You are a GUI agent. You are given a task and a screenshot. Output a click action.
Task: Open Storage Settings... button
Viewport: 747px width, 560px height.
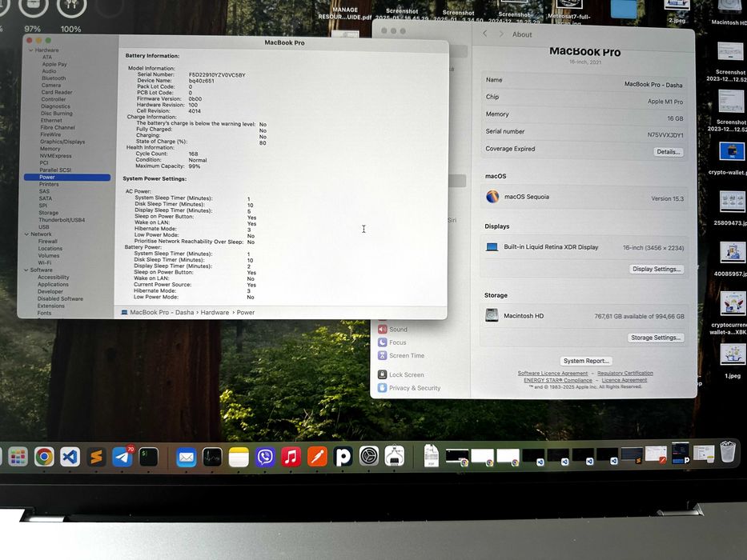(x=655, y=338)
